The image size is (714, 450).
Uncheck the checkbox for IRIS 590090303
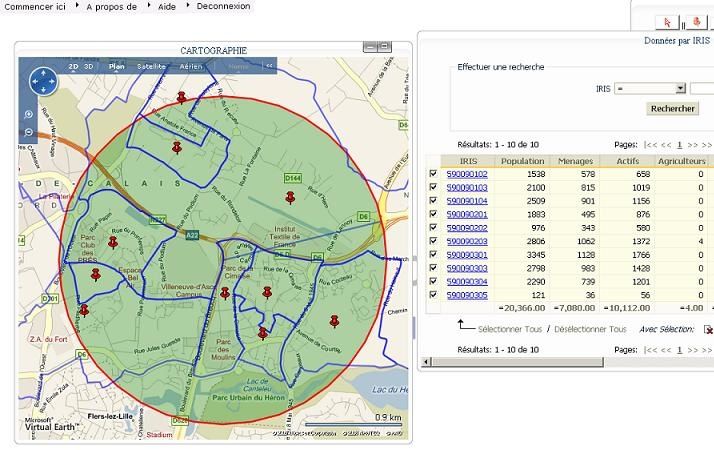433,268
